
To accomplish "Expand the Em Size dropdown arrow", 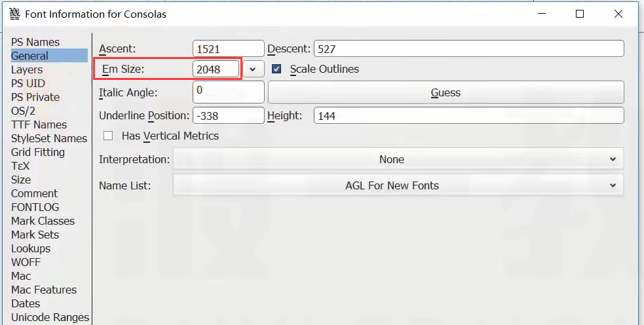I will click(x=253, y=69).
